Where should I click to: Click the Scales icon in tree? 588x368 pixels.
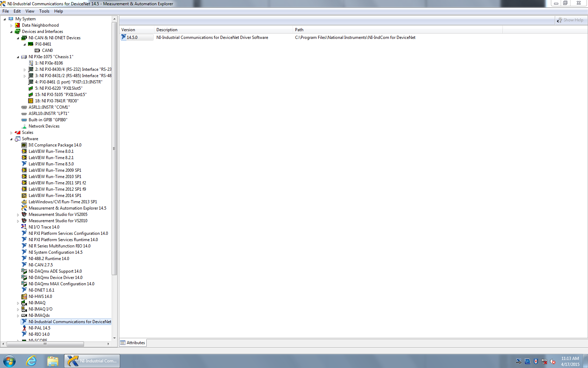[x=17, y=132]
